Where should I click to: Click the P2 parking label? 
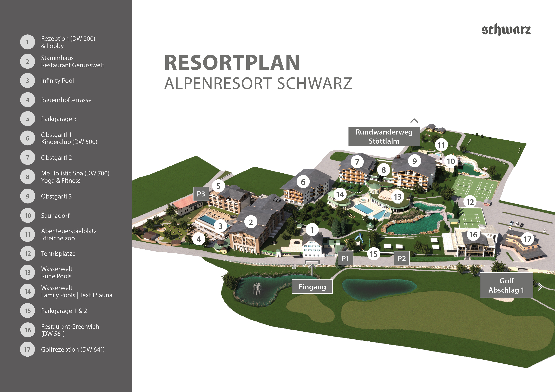pos(402,258)
